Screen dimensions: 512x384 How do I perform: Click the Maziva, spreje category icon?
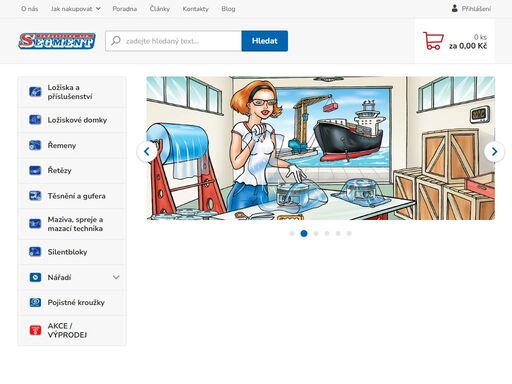[x=35, y=223]
